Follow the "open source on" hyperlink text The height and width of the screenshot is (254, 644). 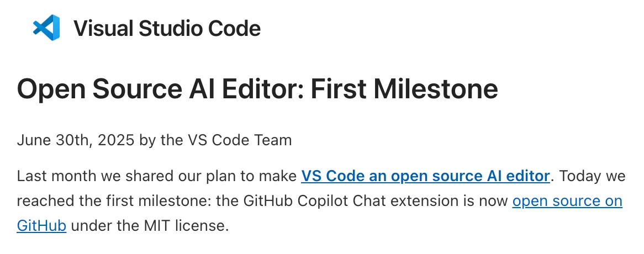pos(567,202)
